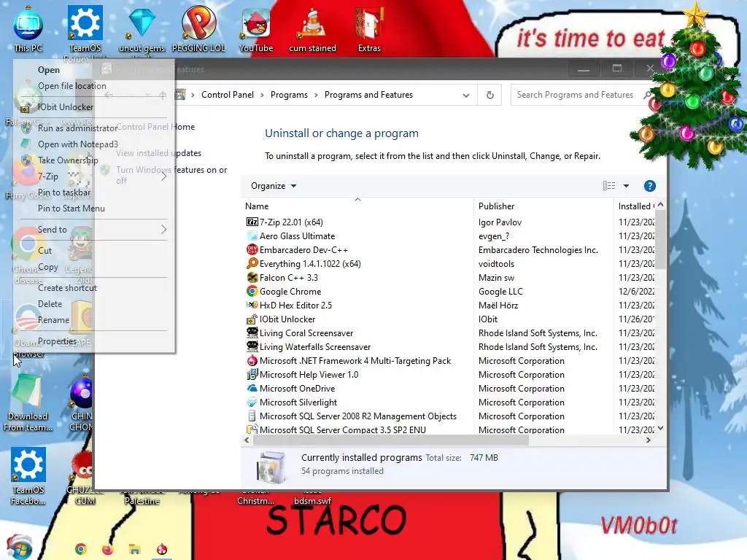747x560 pixels.
Task: Open the Extras desktop icon
Action: [x=369, y=28]
